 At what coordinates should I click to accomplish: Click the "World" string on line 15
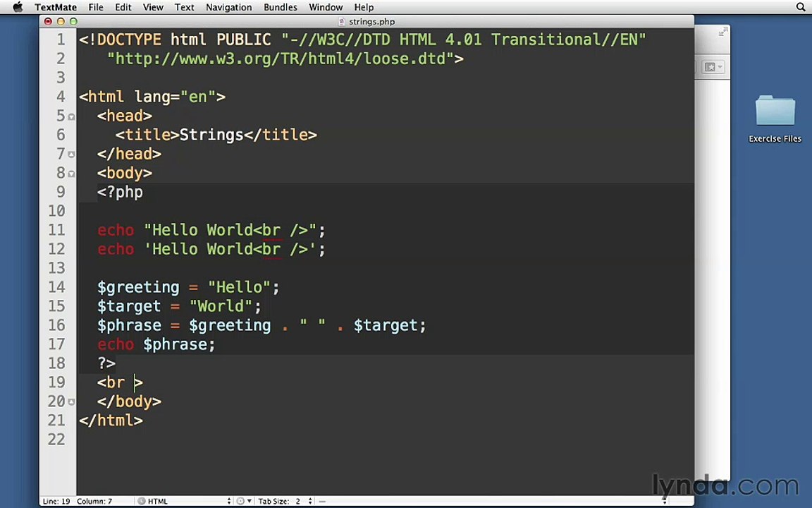221,306
